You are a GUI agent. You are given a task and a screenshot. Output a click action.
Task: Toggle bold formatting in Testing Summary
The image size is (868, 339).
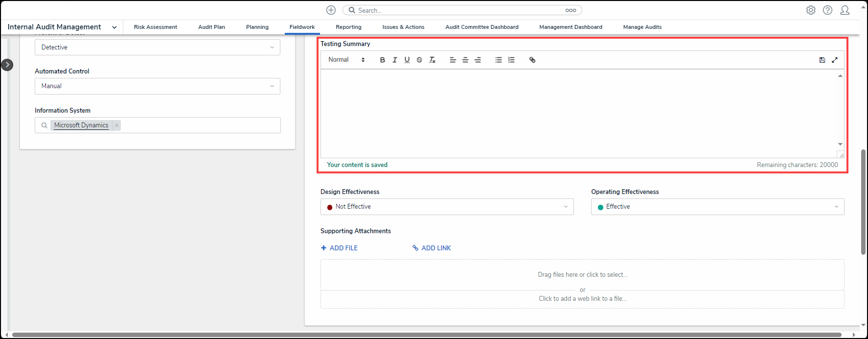click(x=382, y=60)
